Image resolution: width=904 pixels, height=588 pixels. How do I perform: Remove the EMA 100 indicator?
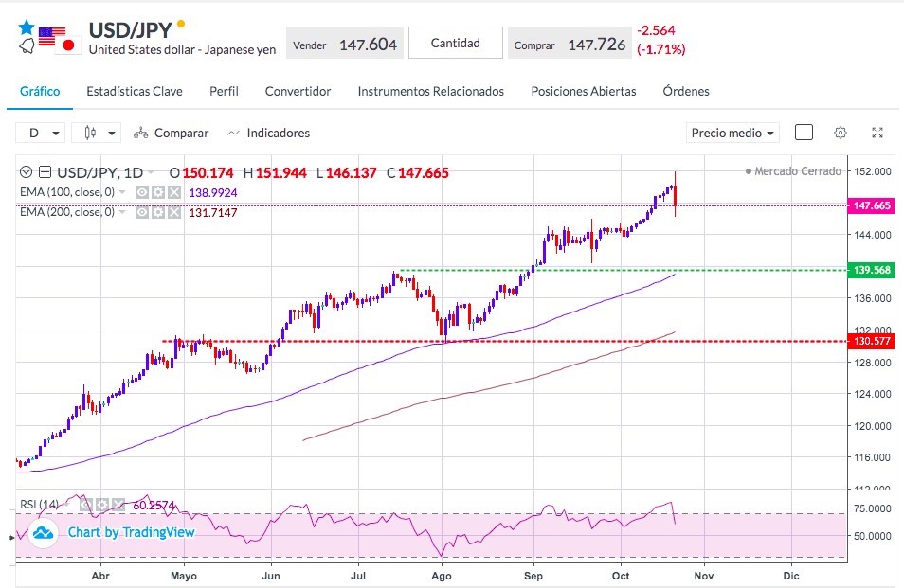(174, 192)
